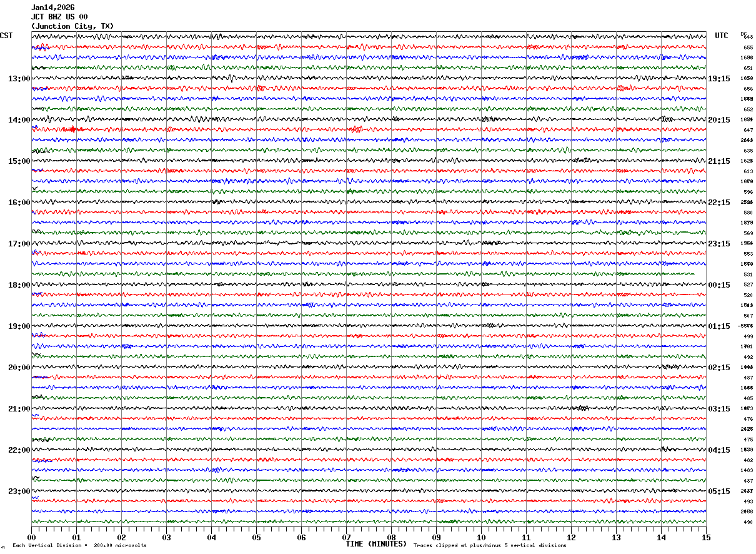This screenshot has width=756, height=554.
Task: Click the 19:15 UTC time label
Action: tap(719, 79)
